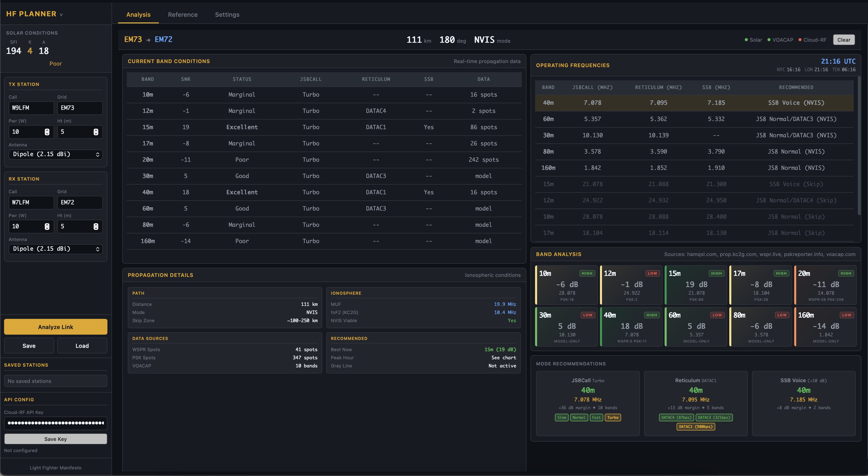Viewport: 868px width, 476px height.
Task: Select the Slow JS8Call speed tag
Action: [x=562, y=418]
